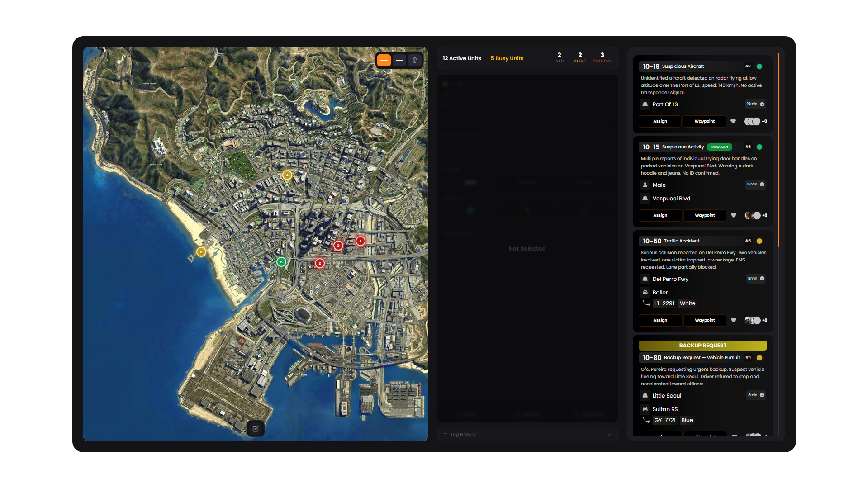Click the green status dot on Suspicious Activity

coord(759,147)
